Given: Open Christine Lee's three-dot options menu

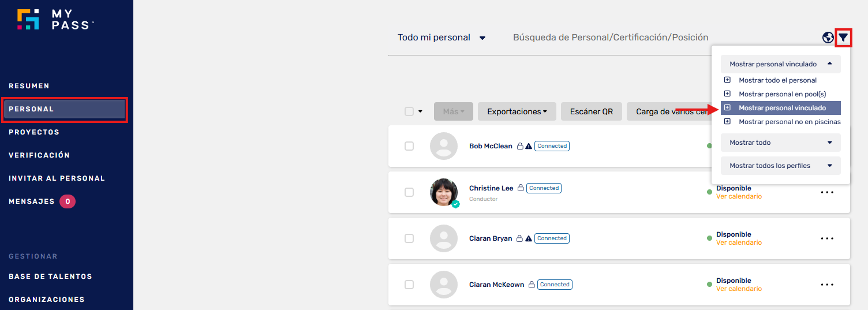Looking at the screenshot, I should pos(827,192).
